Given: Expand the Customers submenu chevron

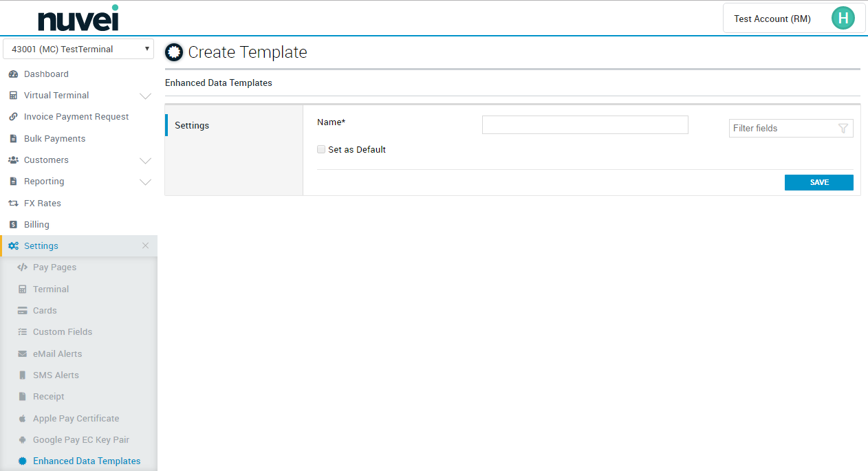Looking at the screenshot, I should pyautogui.click(x=145, y=160).
